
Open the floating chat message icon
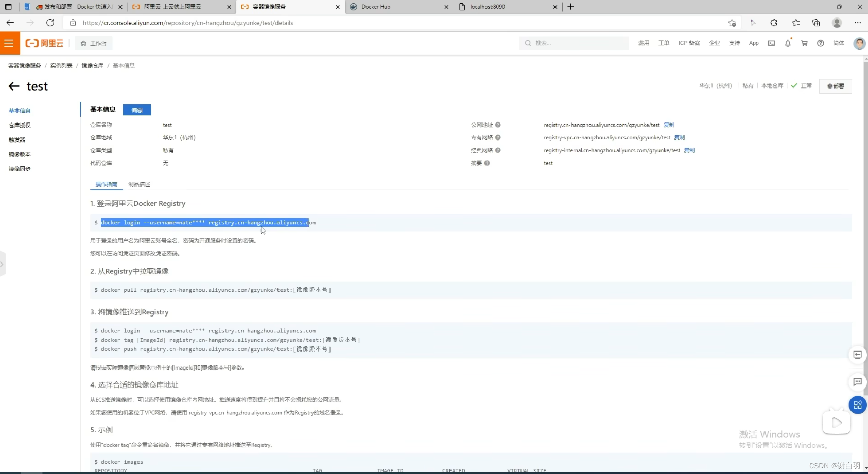(x=857, y=382)
